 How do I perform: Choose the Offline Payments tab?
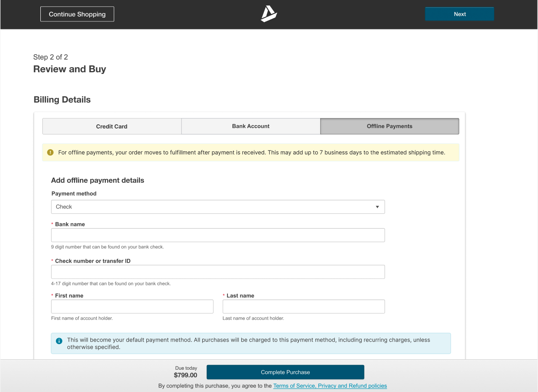(390, 126)
